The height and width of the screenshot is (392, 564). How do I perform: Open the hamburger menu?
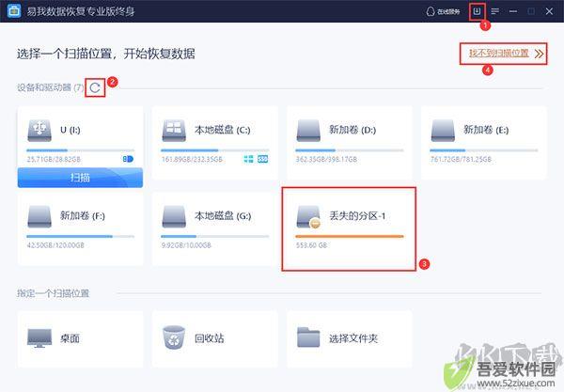click(x=495, y=11)
